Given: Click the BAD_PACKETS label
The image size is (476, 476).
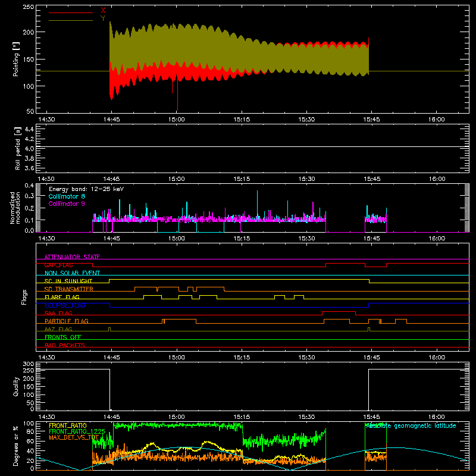Looking at the screenshot, I should (65, 345).
